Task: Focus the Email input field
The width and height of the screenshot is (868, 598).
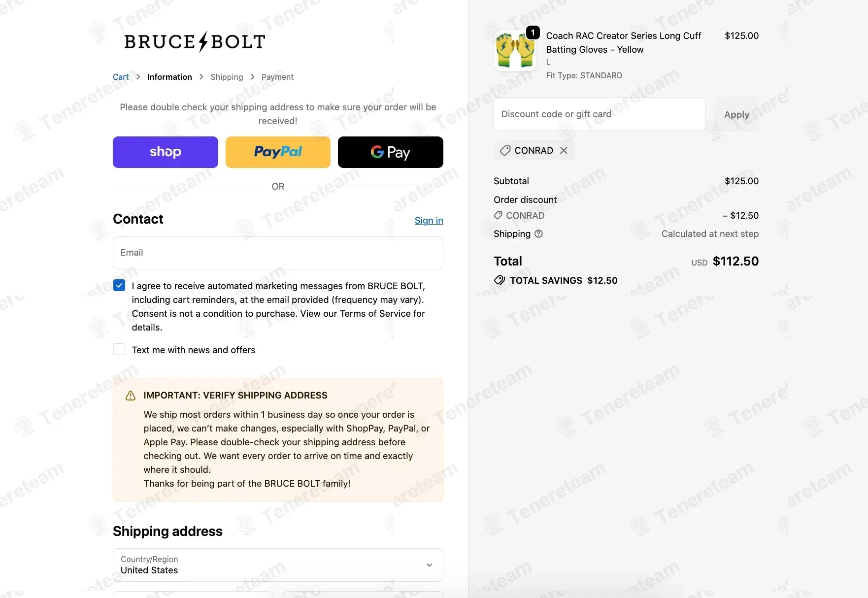Action: pos(278,253)
